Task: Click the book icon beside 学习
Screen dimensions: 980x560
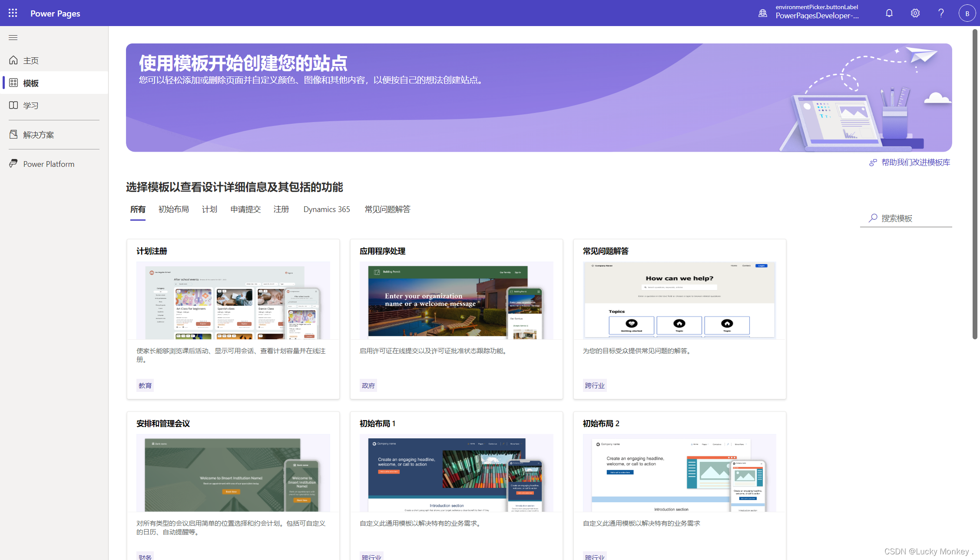Action: click(x=13, y=105)
